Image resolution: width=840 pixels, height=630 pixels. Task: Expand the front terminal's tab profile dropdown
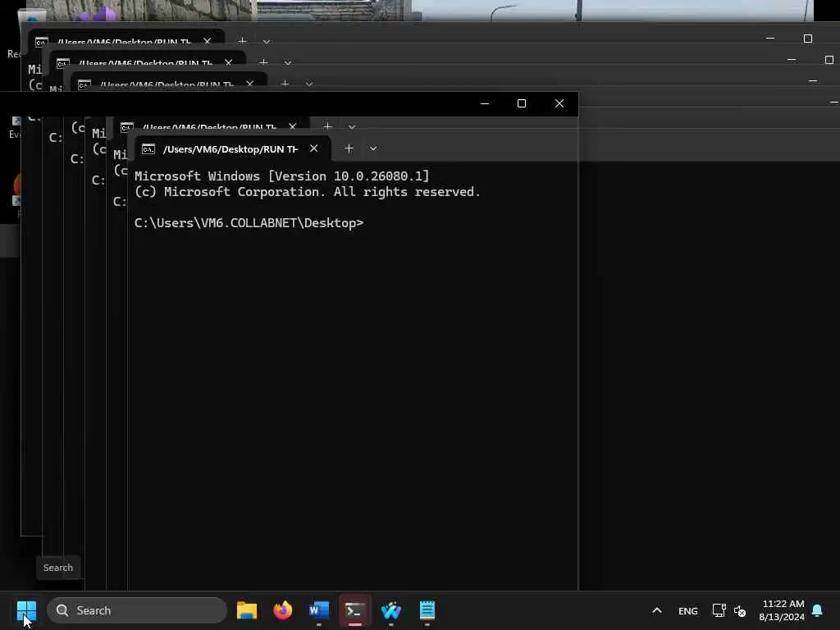tap(373, 148)
